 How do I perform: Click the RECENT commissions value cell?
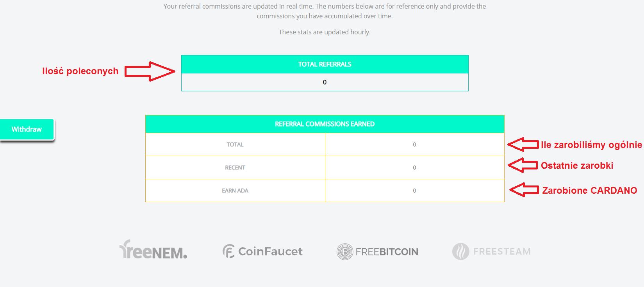pyautogui.click(x=414, y=168)
